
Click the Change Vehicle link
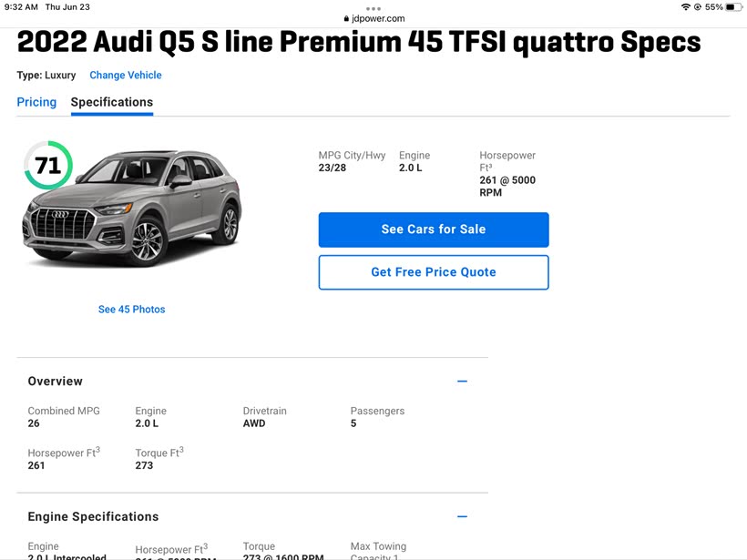[x=126, y=76]
